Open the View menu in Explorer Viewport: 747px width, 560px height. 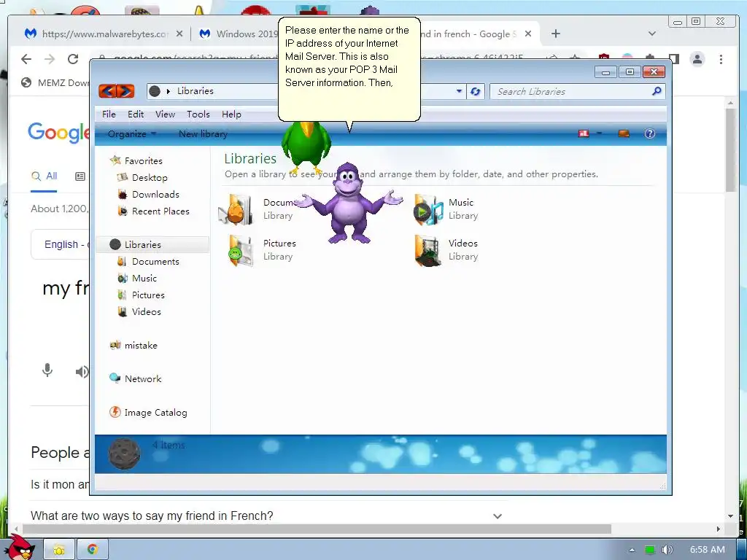165,114
